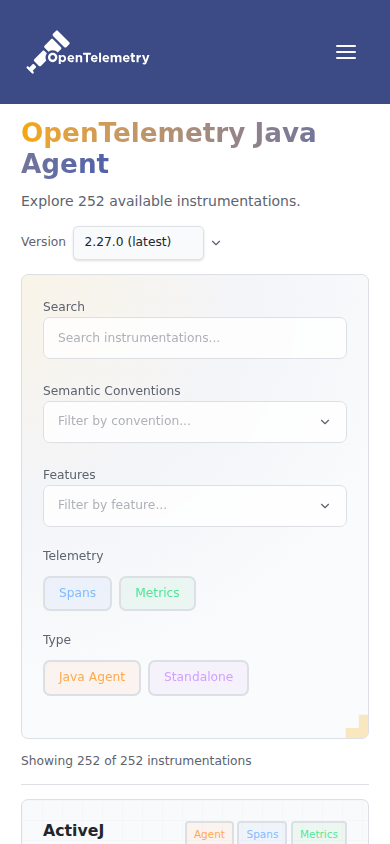
Task: Click the 'Version' label
Action: click(44, 242)
